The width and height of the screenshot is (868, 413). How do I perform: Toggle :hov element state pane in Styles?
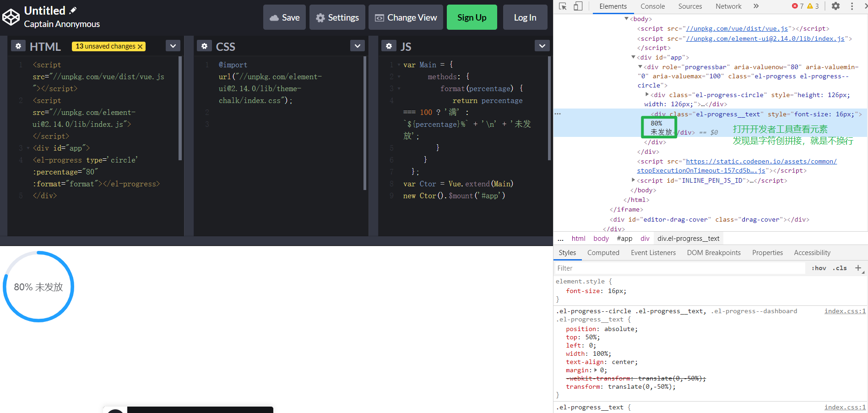tap(819, 268)
